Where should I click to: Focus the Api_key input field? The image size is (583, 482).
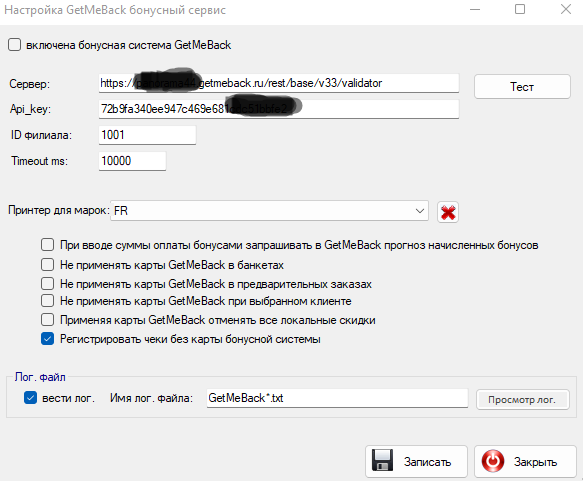tap(279, 109)
